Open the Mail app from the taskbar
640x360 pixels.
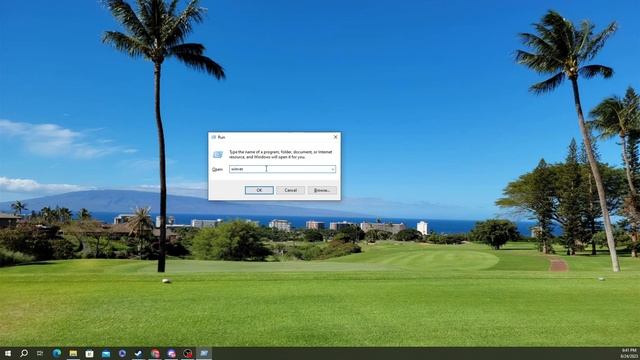[106, 353]
